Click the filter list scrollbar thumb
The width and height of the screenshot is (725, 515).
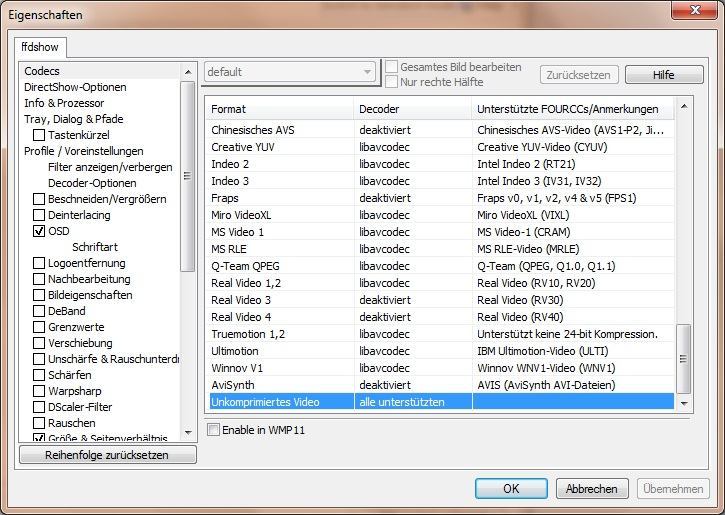coord(188,176)
